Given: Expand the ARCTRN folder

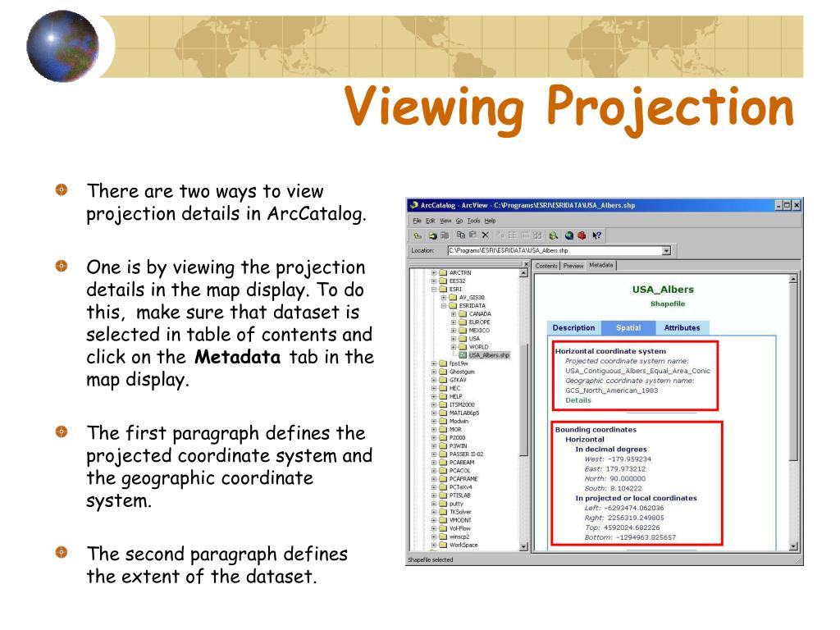Looking at the screenshot, I should pos(434,272).
